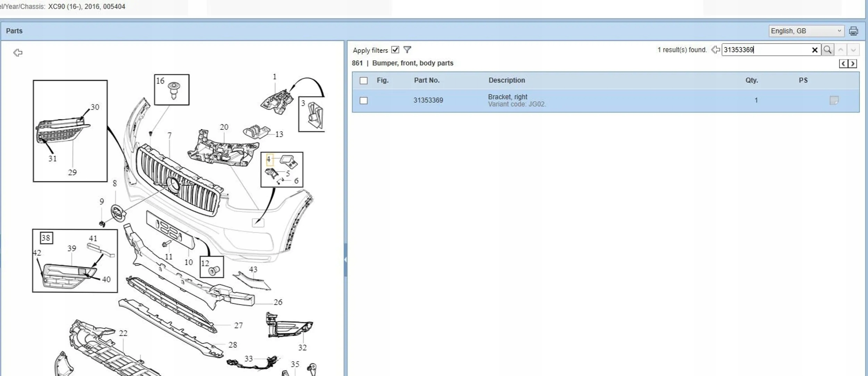
Task: Jump to previous search result arrow
Action: [841, 50]
